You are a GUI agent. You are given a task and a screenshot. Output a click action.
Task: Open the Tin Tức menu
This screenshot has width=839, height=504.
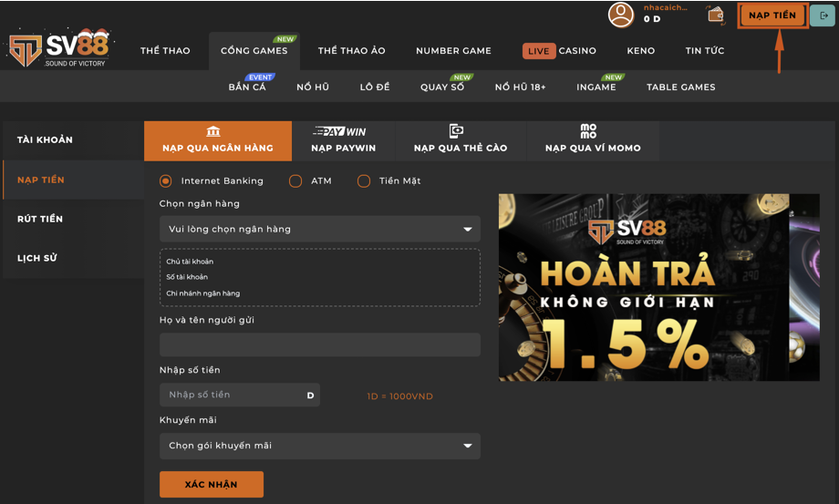[x=705, y=51]
